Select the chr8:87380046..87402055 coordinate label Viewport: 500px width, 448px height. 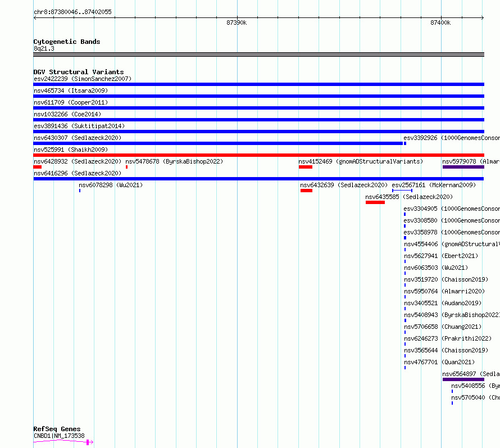click(72, 12)
